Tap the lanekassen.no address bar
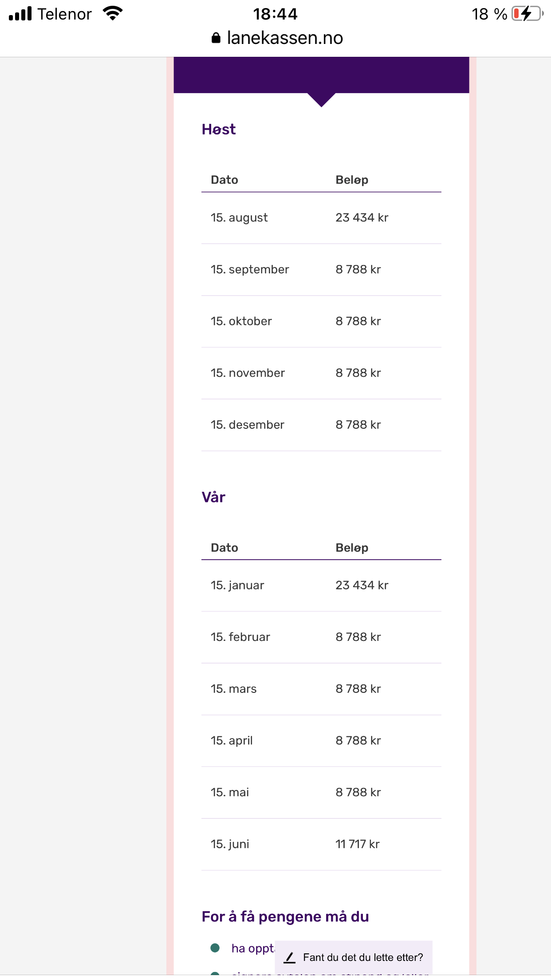This screenshot has height=980, width=551. [x=284, y=38]
